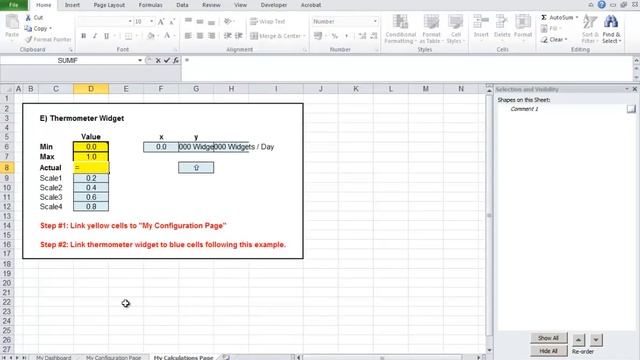The width and height of the screenshot is (640, 360).
Task: Click Hide All button
Action: pos(548,351)
